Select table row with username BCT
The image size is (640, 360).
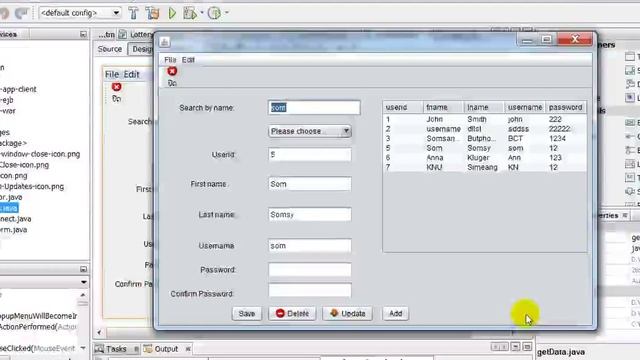[x=485, y=138]
